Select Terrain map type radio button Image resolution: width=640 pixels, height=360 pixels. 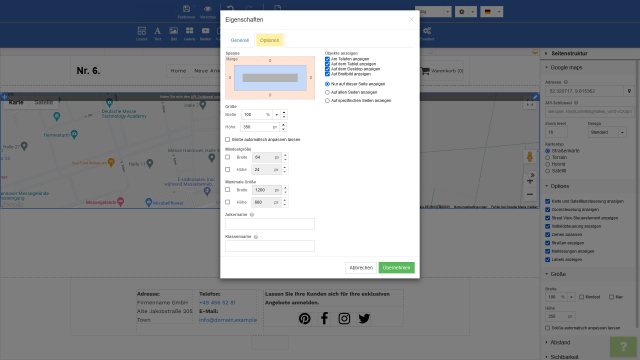(548, 158)
